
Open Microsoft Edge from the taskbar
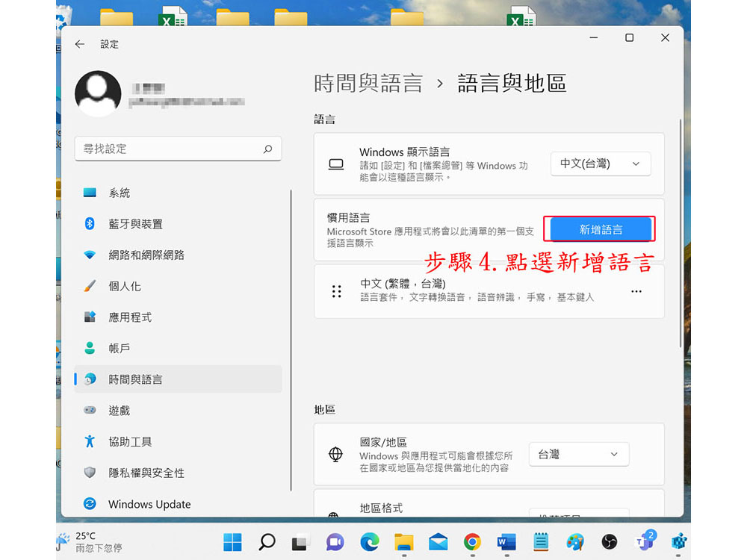(369, 542)
